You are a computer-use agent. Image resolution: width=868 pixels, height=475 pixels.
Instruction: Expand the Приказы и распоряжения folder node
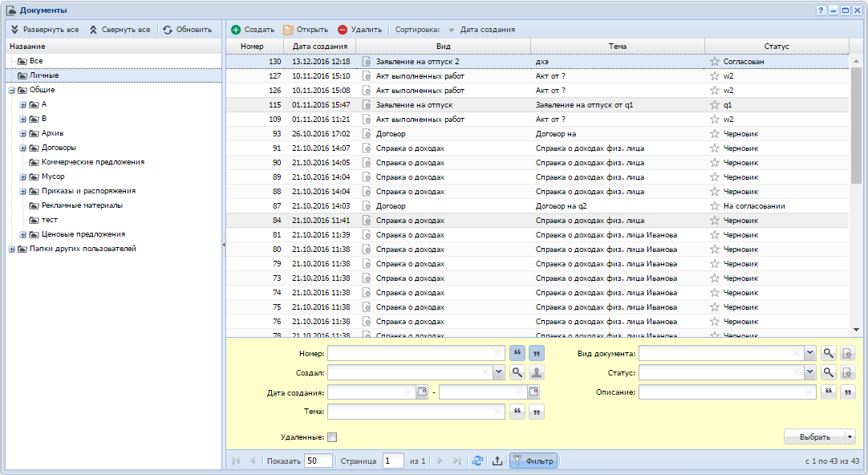22,191
